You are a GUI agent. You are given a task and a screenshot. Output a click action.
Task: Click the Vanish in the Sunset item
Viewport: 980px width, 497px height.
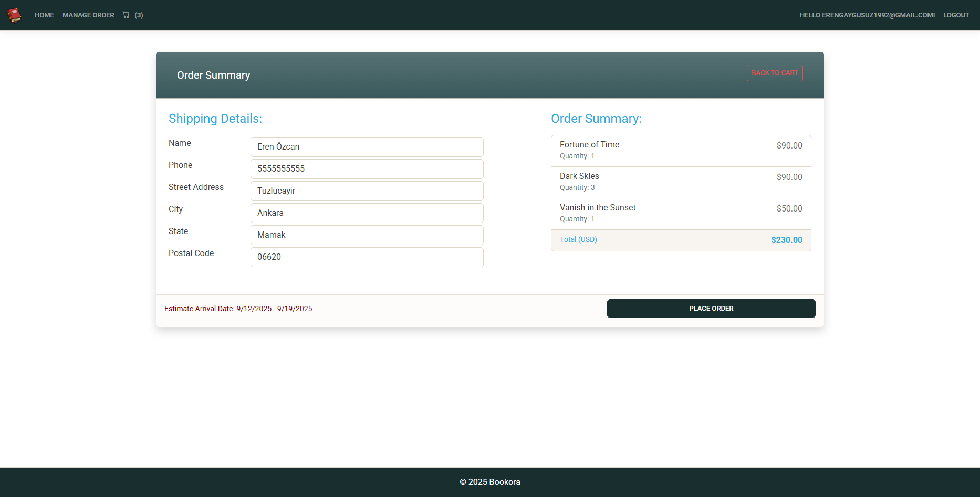click(681, 214)
